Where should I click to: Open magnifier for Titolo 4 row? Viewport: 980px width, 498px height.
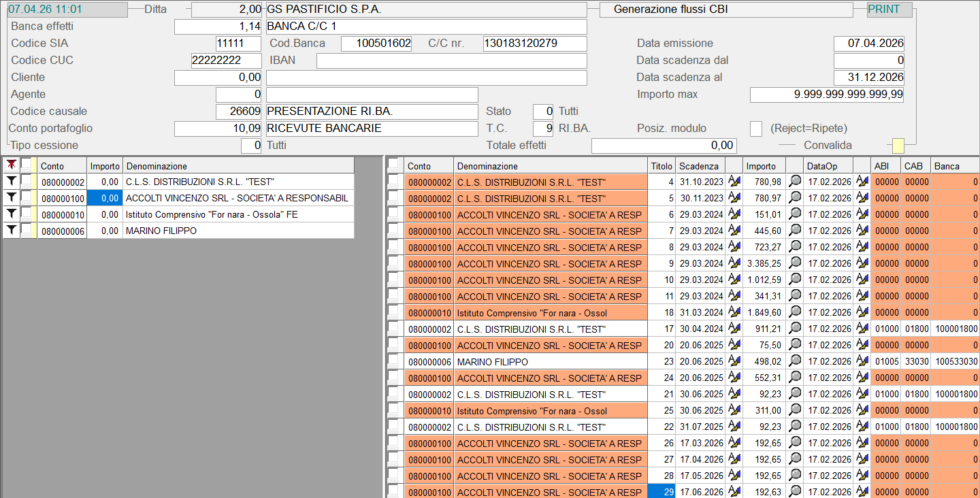coord(794,182)
